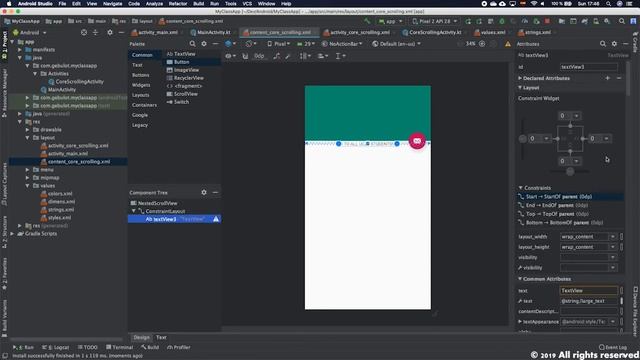Image resolution: width=640 pixels, height=360 pixels.
Task: Remove declared attribute with minus icon
Action: (619, 78)
